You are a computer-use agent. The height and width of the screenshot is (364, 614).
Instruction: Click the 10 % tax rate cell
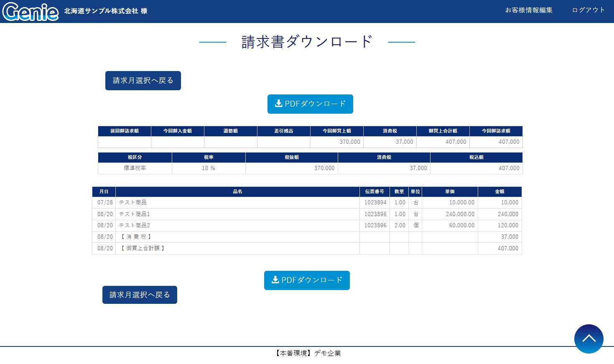pos(209,168)
